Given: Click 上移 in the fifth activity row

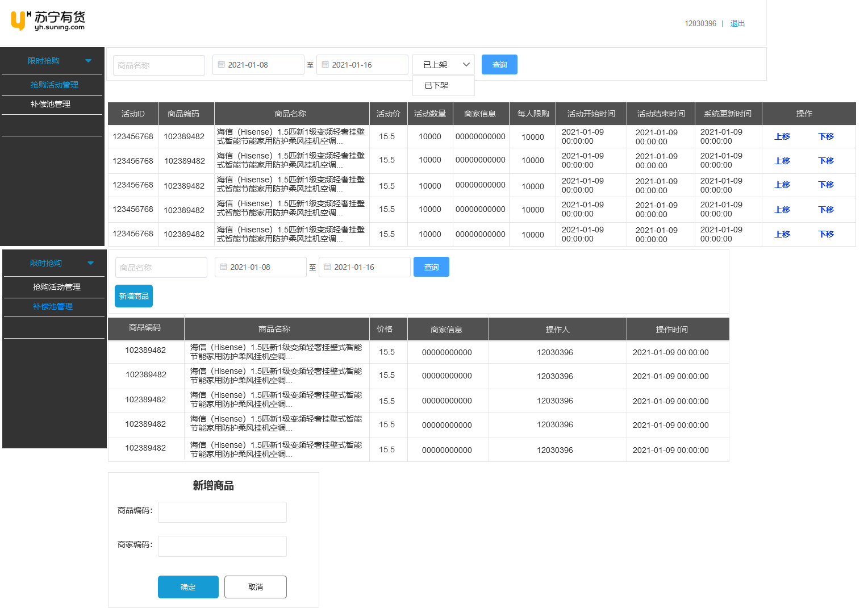Looking at the screenshot, I should (x=782, y=234).
